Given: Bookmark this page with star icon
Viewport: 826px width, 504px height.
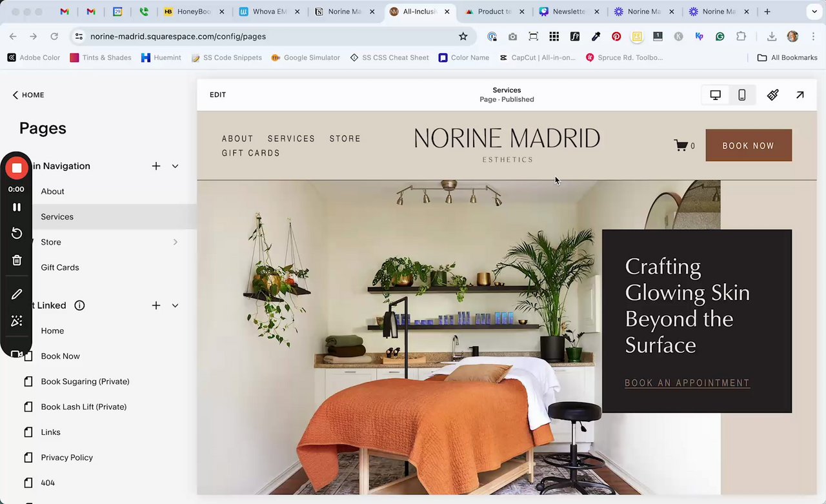Looking at the screenshot, I should 463,37.
